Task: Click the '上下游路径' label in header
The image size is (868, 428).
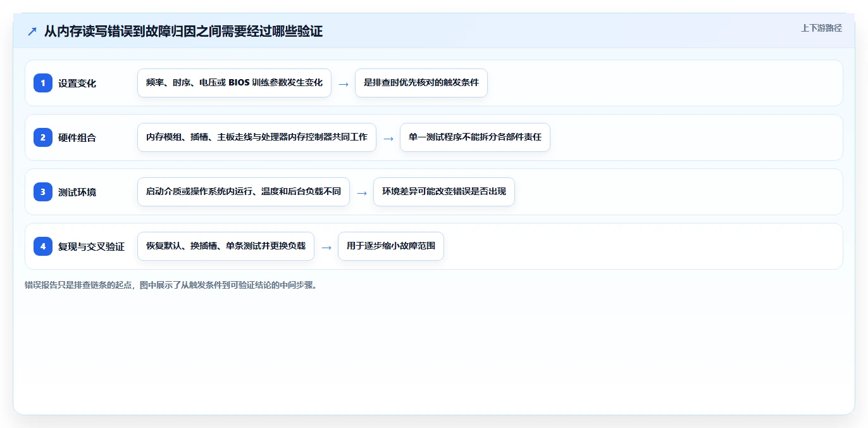Action: [821, 28]
